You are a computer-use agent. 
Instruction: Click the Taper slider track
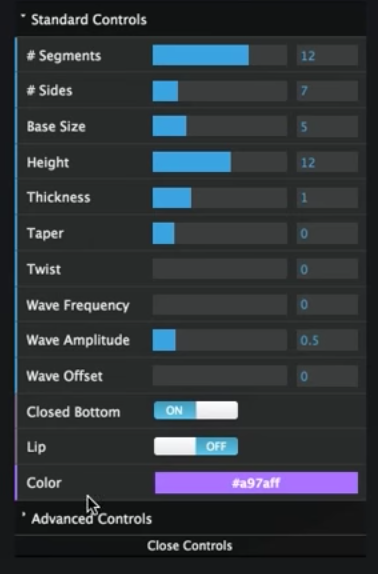[220, 234]
